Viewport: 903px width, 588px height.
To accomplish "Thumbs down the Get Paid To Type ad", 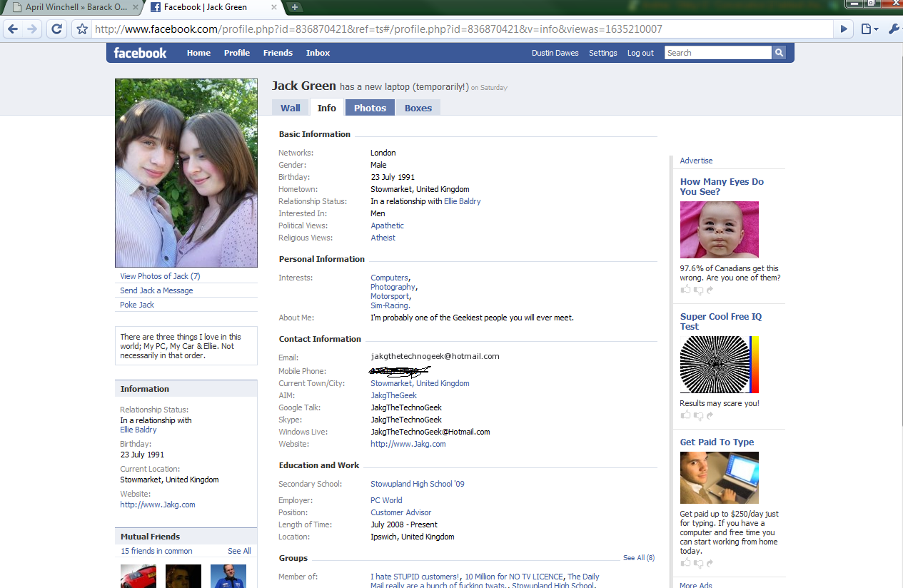I will click(698, 563).
